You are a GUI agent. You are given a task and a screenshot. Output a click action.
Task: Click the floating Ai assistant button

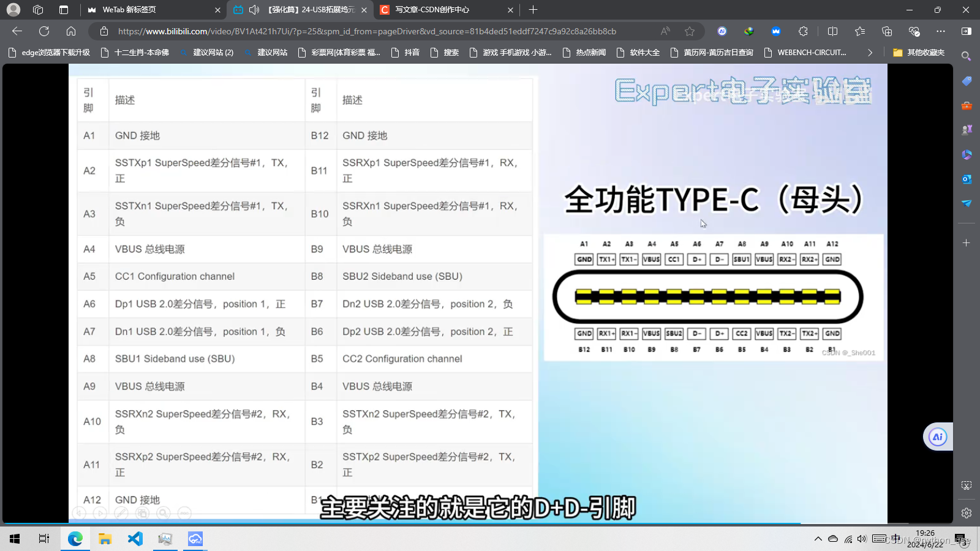[938, 437]
